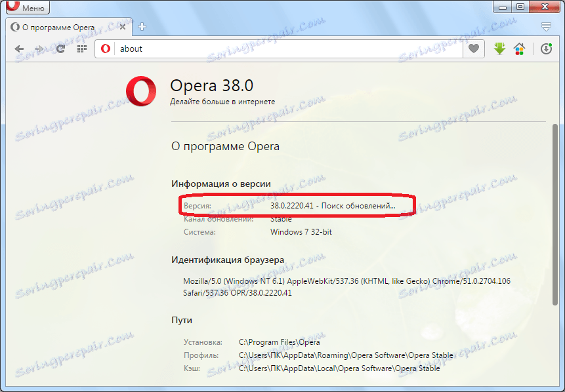565x392 pixels.
Task: Open the tab menu via the lines icon
Action: tap(546, 28)
